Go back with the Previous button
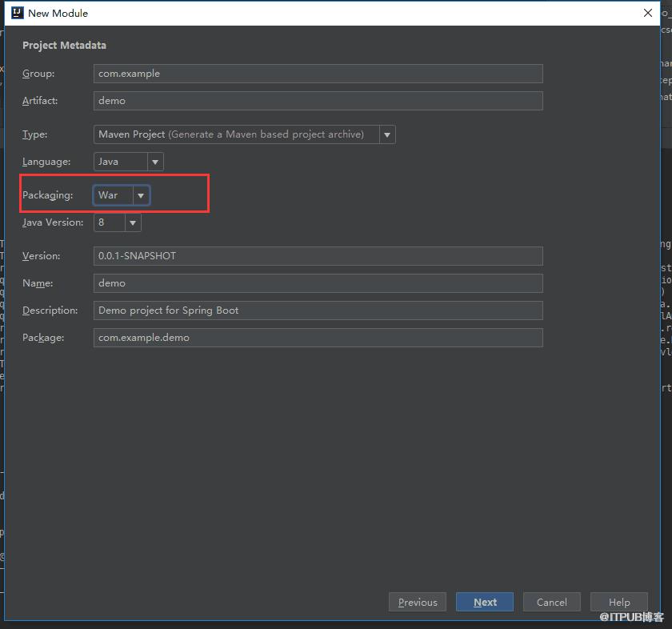672x629 pixels. (418, 602)
